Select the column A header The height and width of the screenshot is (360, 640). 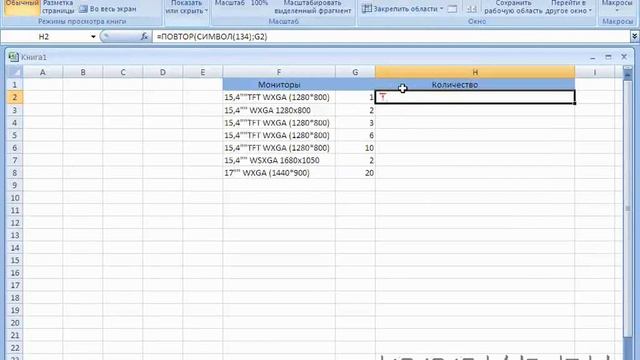click(x=42, y=72)
